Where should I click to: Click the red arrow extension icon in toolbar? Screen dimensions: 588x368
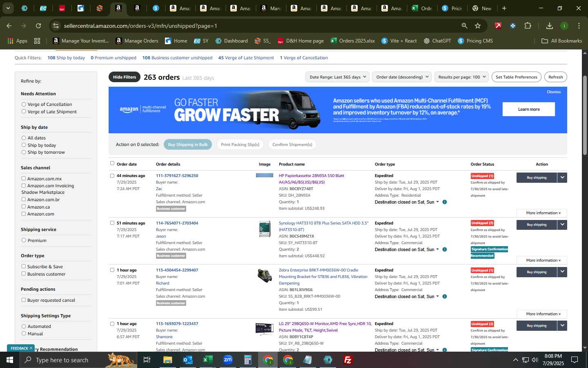pos(498,26)
